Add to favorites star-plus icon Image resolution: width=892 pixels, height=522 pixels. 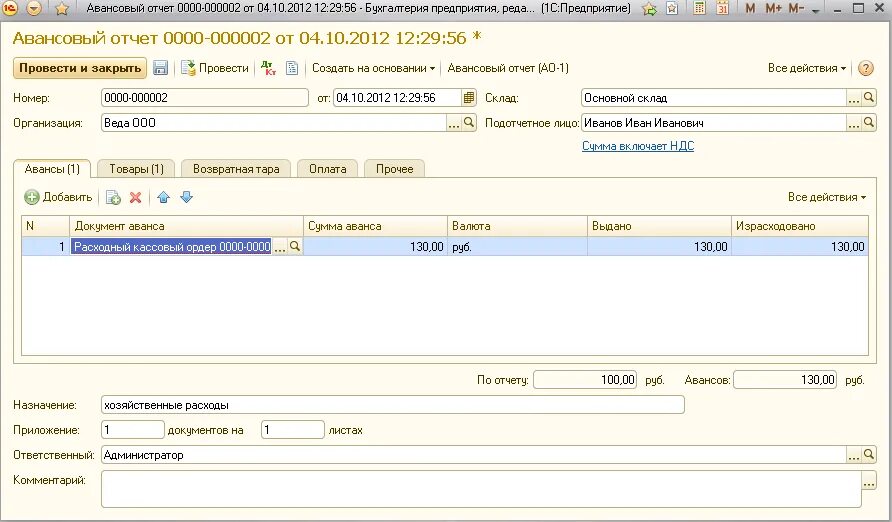click(649, 9)
